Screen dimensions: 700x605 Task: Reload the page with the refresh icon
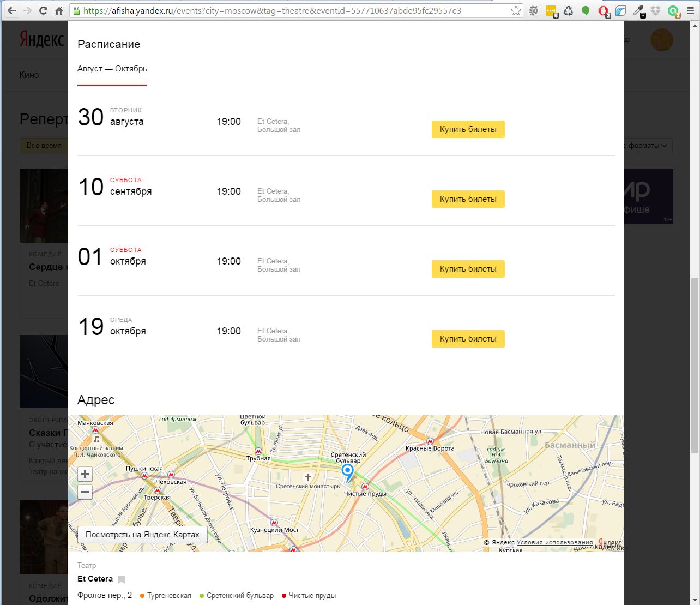43,10
